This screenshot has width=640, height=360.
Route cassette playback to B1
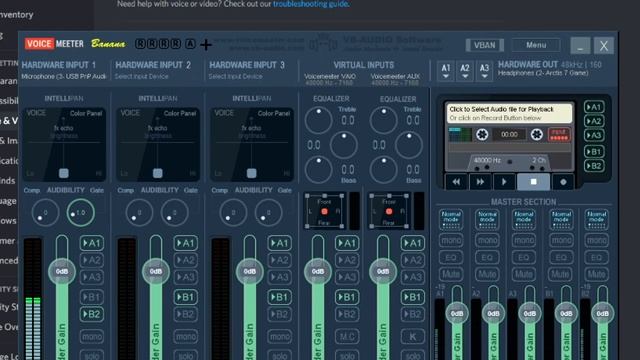[x=594, y=152]
